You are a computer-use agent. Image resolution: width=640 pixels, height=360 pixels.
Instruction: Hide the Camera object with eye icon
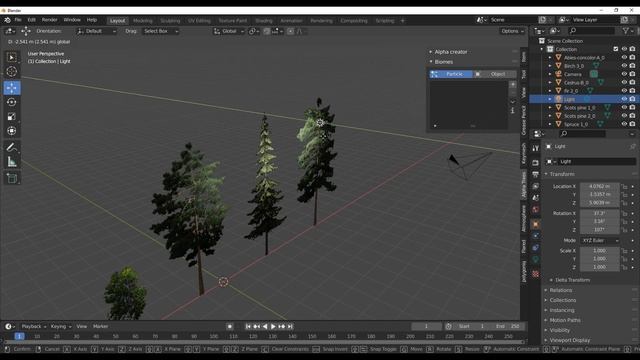624,74
